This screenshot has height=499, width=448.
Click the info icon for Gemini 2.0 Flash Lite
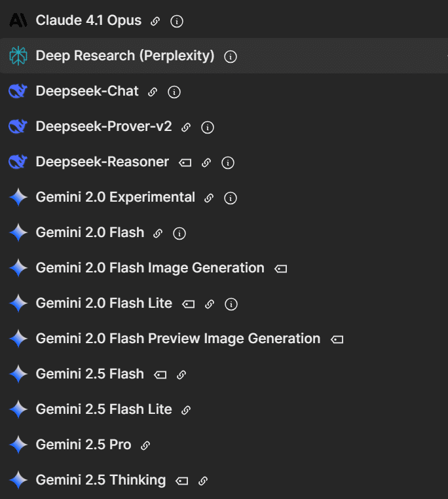(231, 304)
